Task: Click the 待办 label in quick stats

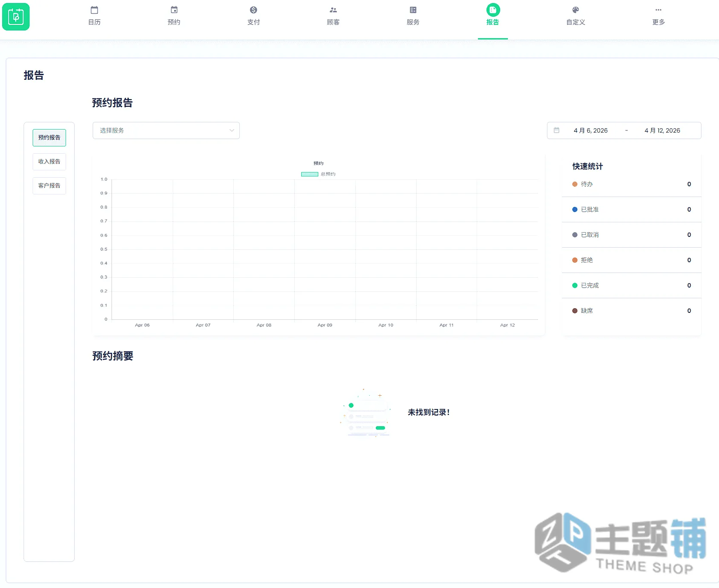Action: [x=587, y=184]
